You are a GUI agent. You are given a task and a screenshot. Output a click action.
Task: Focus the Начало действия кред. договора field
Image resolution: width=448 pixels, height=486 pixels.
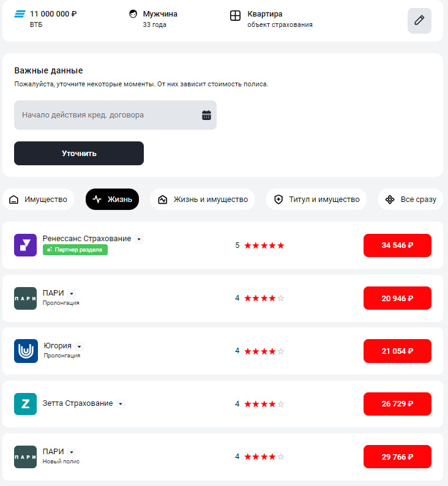(x=115, y=115)
